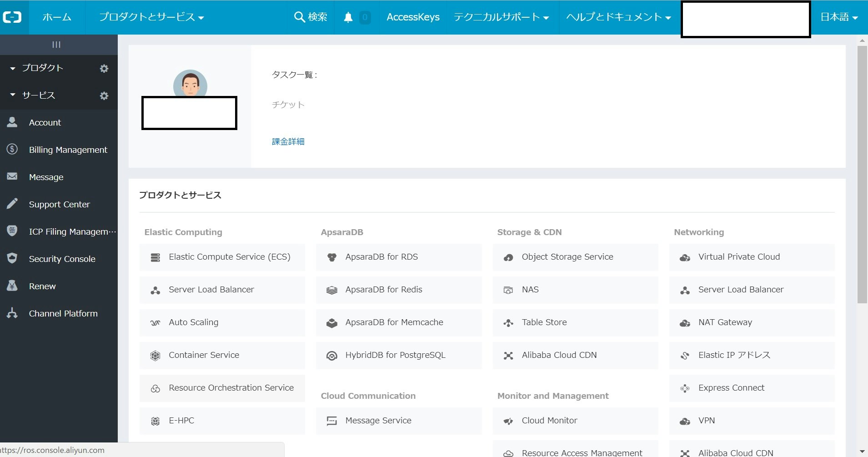Open Message Service under Cloud Communication

pos(399,421)
